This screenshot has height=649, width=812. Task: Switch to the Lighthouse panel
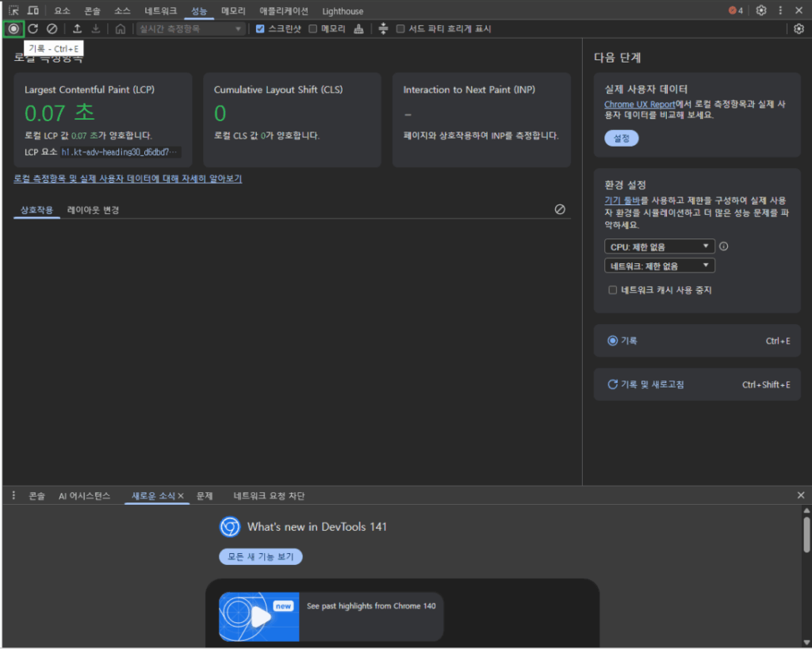tap(342, 10)
